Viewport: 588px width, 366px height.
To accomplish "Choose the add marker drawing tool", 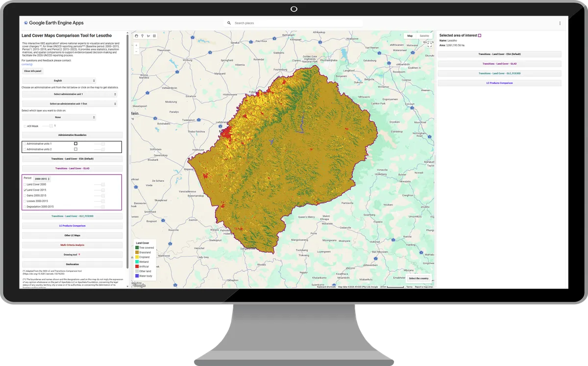I will 143,36.
